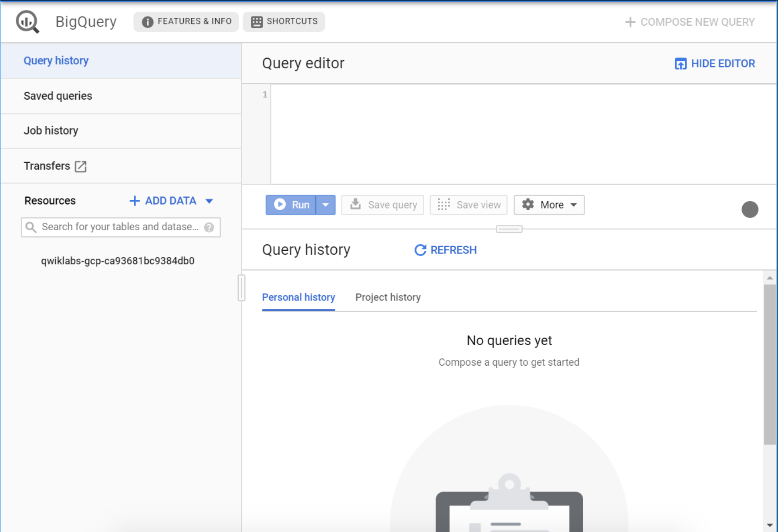Click inside the query editor text area
Viewport: 778px width, 532px height.
523,134
